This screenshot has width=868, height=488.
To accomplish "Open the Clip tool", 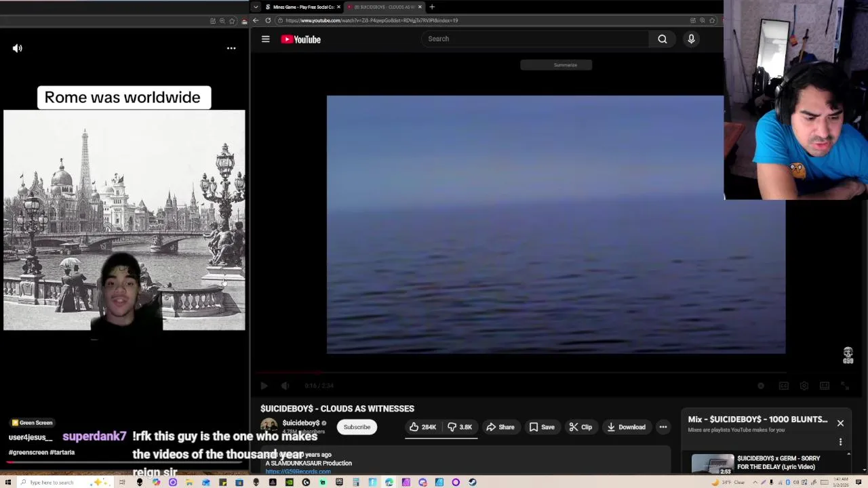I will 581,427.
